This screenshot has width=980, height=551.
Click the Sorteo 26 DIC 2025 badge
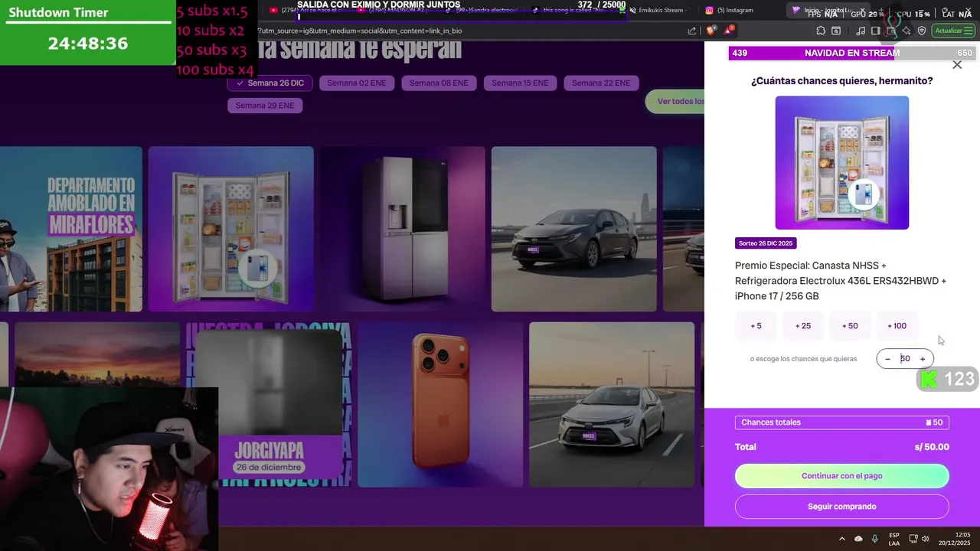[766, 243]
